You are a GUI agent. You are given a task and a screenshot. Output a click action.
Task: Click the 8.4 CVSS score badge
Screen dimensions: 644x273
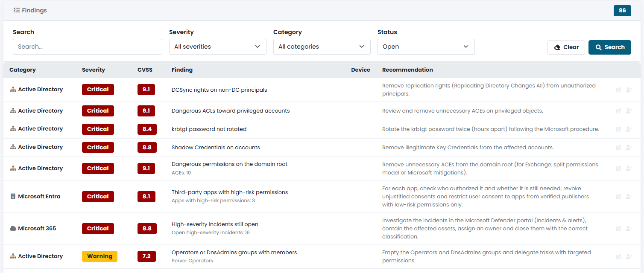pos(146,129)
